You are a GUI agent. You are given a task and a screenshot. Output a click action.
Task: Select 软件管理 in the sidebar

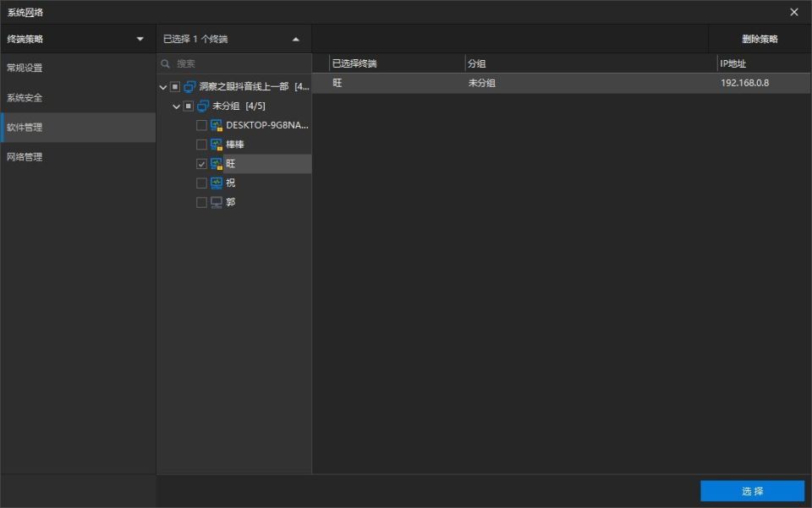[x=78, y=128]
